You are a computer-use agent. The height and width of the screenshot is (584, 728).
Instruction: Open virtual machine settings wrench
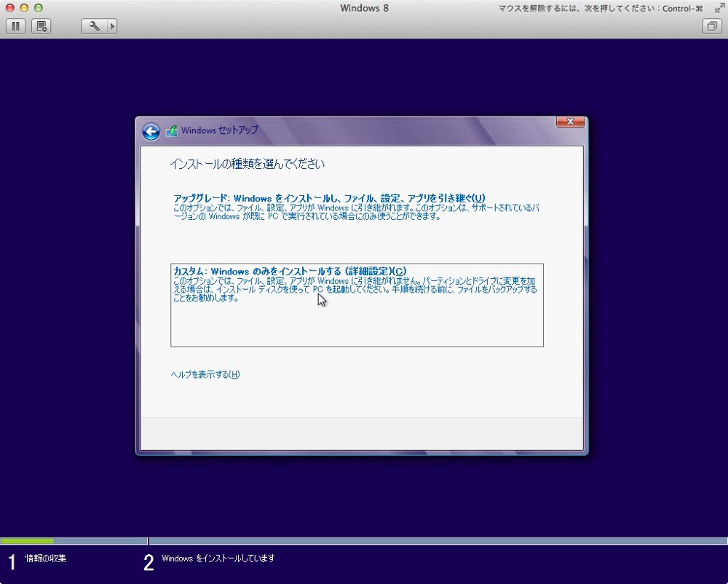[x=94, y=26]
